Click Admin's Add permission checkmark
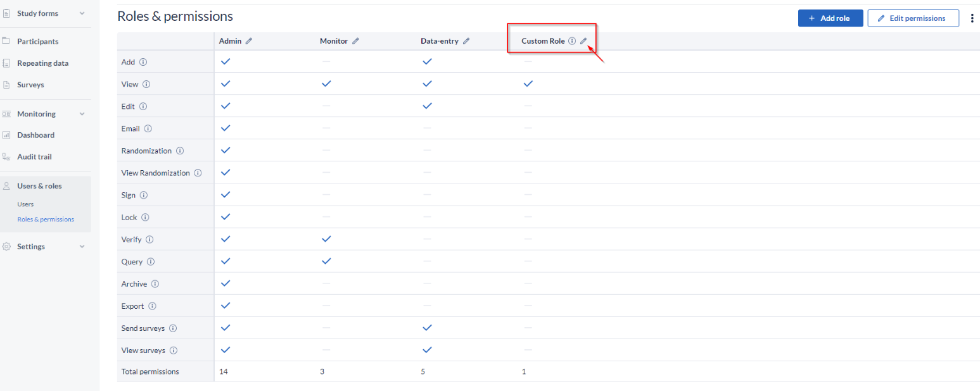Image resolution: width=980 pixels, height=391 pixels. point(225,61)
